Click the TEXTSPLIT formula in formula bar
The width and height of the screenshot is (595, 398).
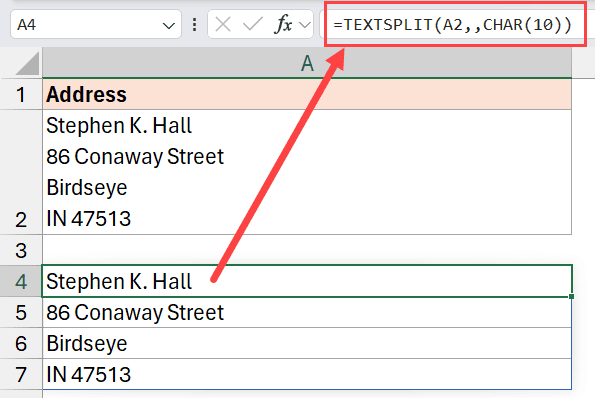pos(452,25)
